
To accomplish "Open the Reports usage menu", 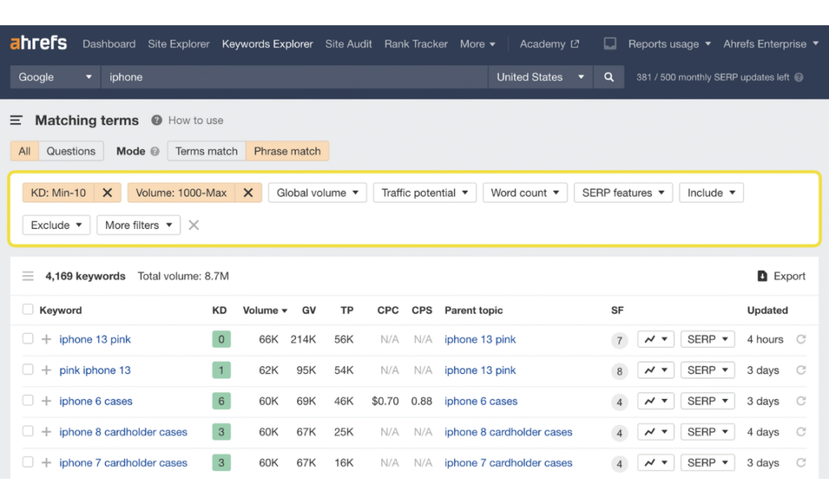I will coord(670,44).
